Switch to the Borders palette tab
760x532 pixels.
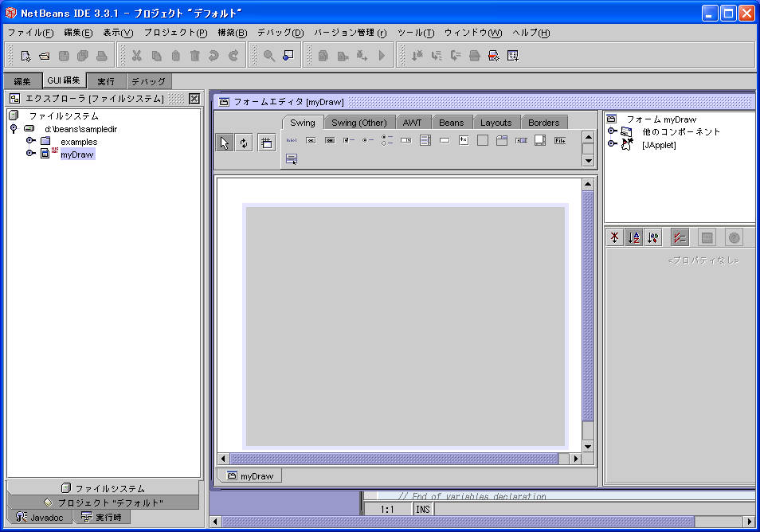pos(544,123)
